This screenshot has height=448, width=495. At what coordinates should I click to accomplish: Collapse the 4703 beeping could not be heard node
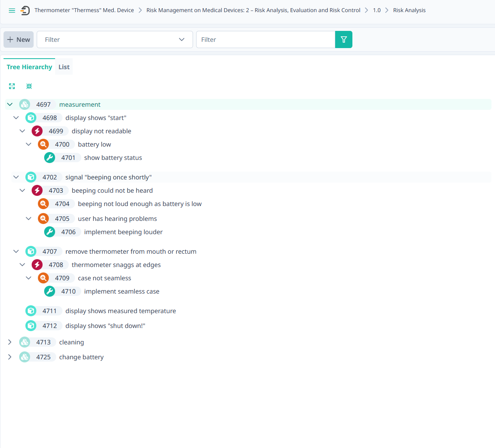pyautogui.click(x=22, y=190)
